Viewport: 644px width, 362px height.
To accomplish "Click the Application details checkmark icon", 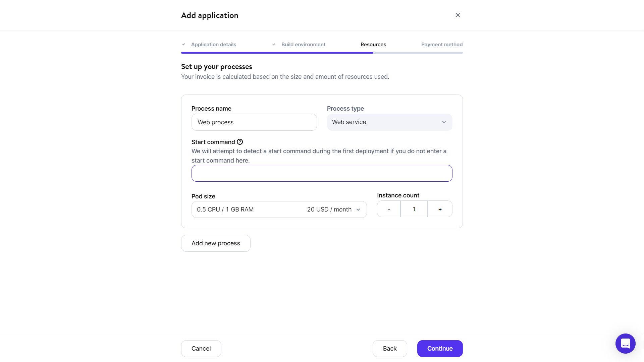I will [x=183, y=45].
